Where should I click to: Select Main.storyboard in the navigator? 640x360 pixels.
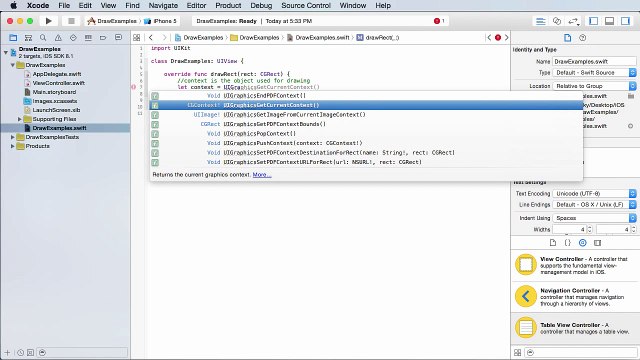coord(54,92)
